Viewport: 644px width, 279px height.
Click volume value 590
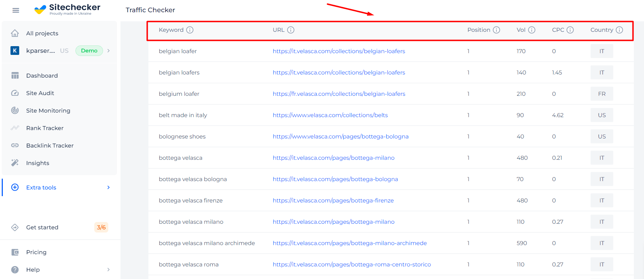point(522,243)
